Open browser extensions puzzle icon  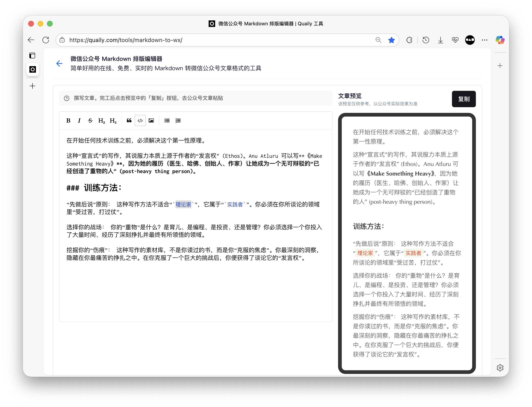click(409, 40)
